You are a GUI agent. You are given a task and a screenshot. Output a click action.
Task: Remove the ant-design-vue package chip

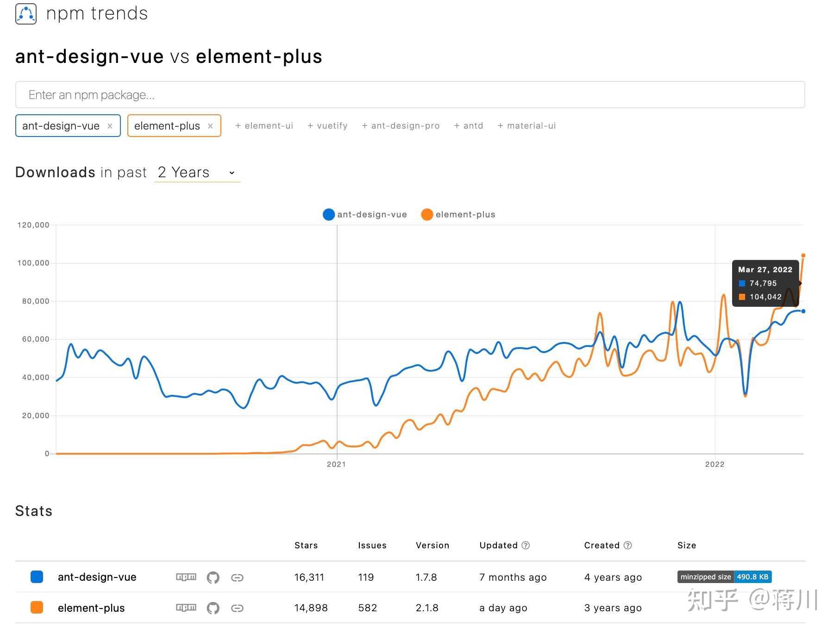click(x=110, y=125)
